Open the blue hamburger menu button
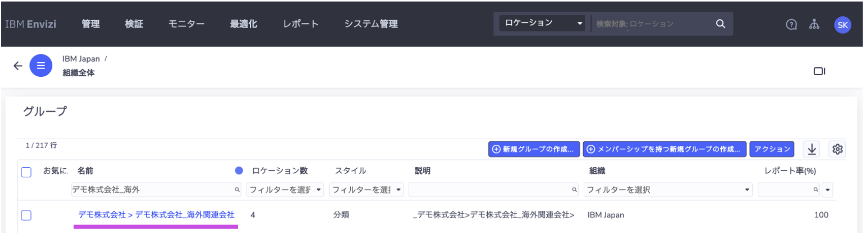868x248 pixels. click(x=41, y=66)
